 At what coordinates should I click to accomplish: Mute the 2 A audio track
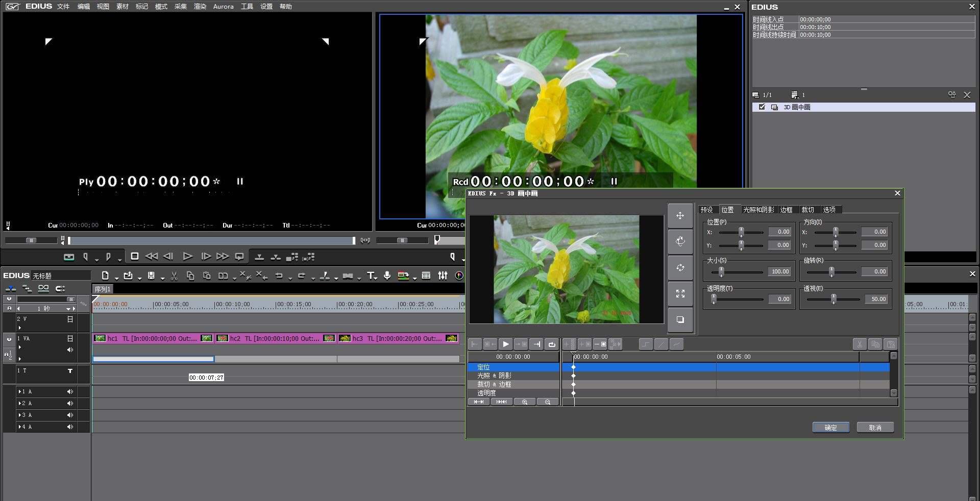70,404
